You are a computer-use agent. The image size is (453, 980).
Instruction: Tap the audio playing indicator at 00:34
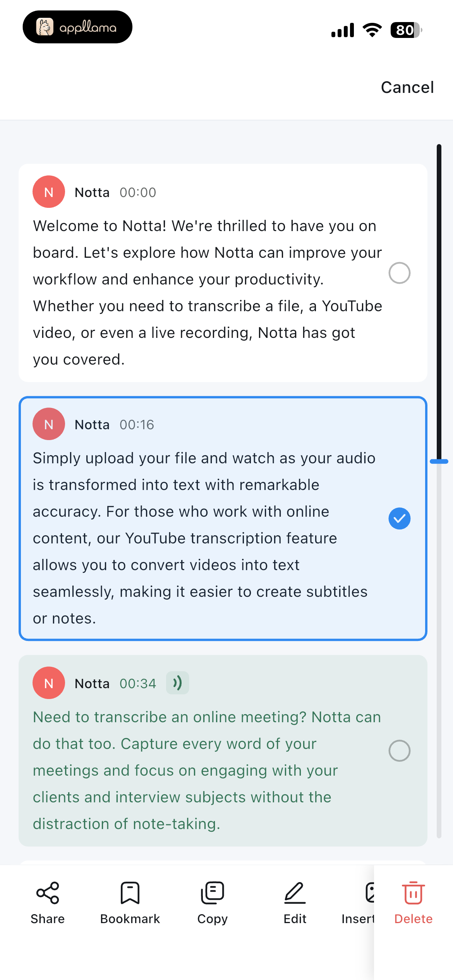[178, 683]
